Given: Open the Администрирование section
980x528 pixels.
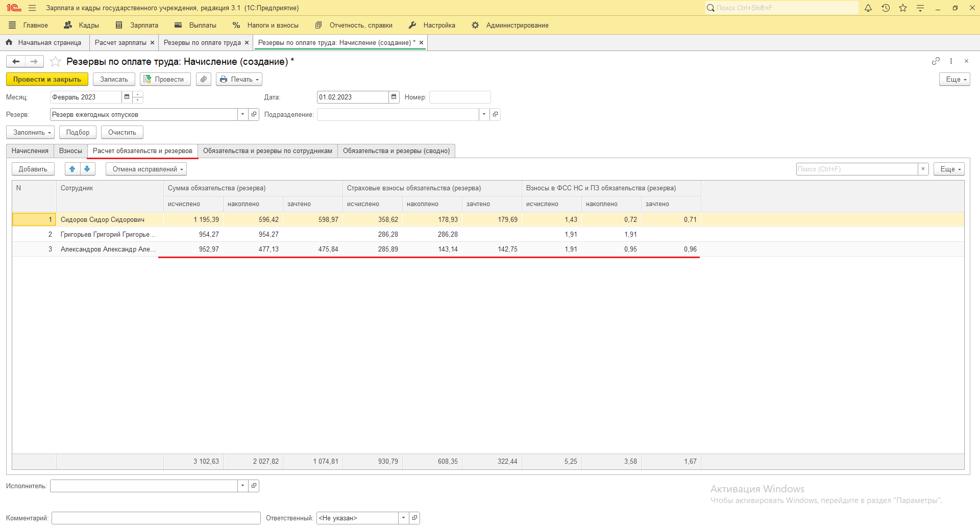Looking at the screenshot, I should click(510, 25).
